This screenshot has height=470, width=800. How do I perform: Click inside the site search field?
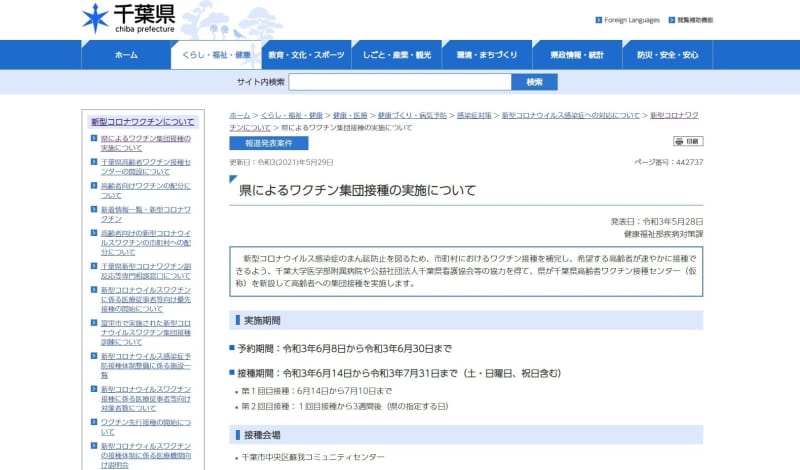tap(399, 82)
